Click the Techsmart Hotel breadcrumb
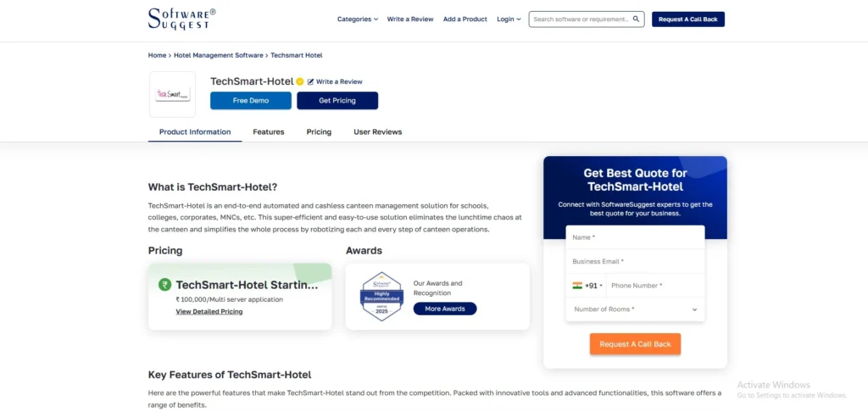 coord(297,55)
